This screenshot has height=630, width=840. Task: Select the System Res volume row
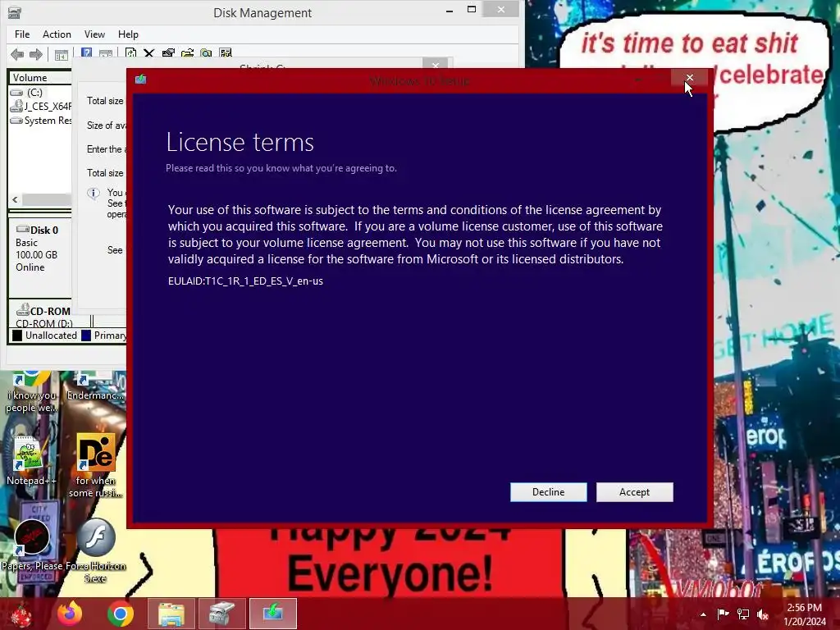point(40,121)
